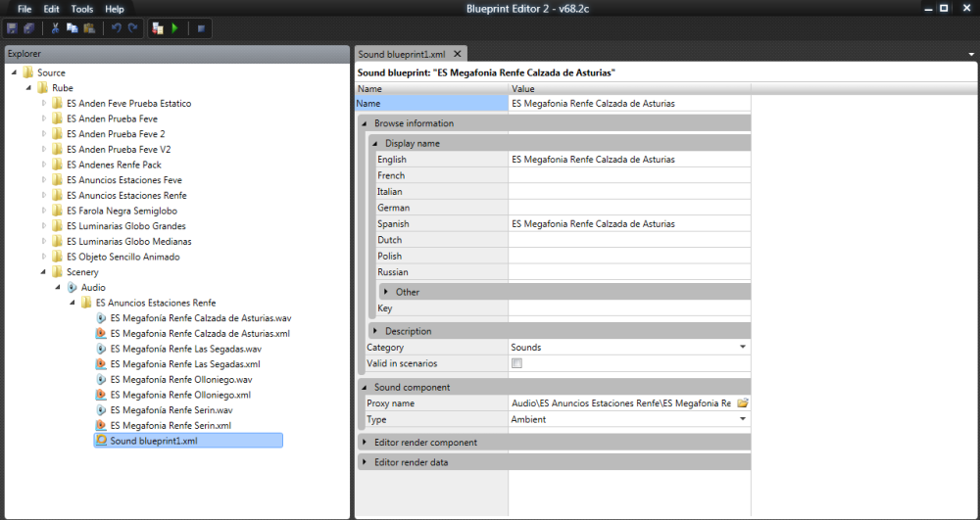
Task: Select ES Farola Negra Semiglobo folder
Action: [122, 211]
